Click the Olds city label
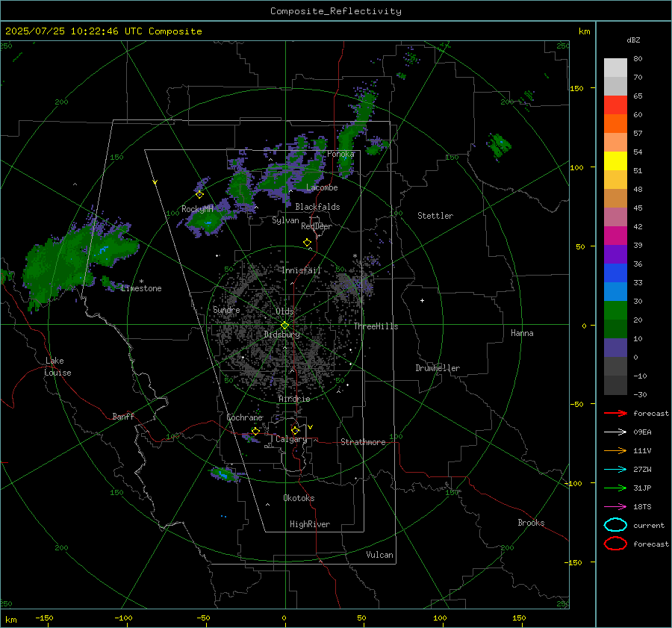The image size is (672, 628). click(284, 311)
